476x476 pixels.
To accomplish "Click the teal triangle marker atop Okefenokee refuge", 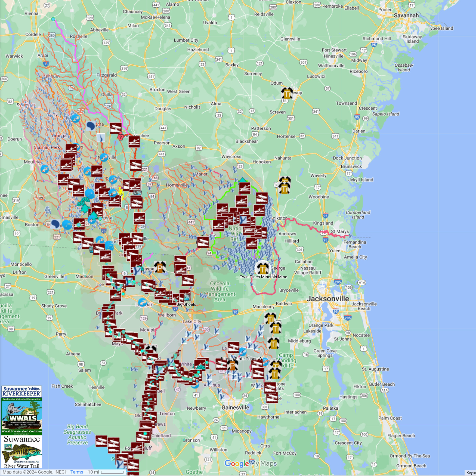I will tap(242, 180).
